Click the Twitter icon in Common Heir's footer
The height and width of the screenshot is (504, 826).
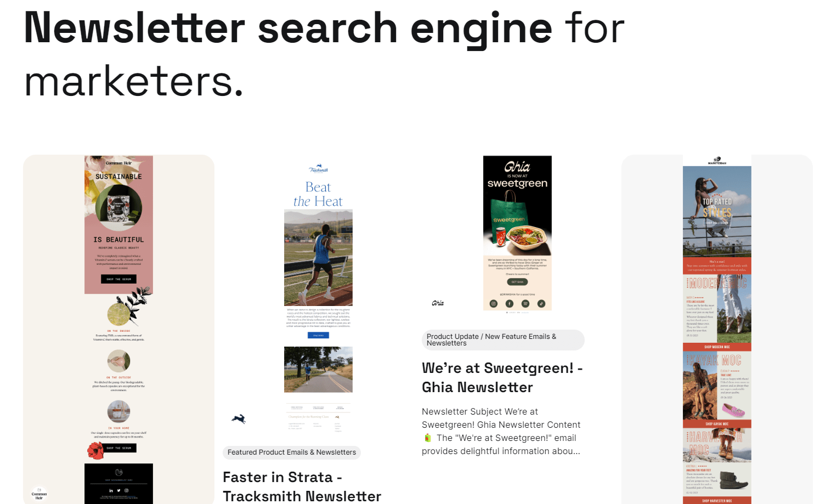point(118,490)
